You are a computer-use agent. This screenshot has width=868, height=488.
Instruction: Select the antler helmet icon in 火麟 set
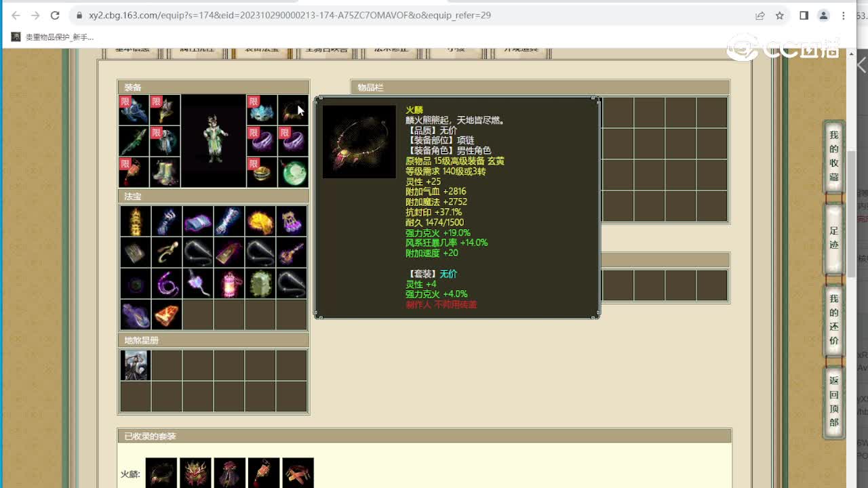click(196, 473)
